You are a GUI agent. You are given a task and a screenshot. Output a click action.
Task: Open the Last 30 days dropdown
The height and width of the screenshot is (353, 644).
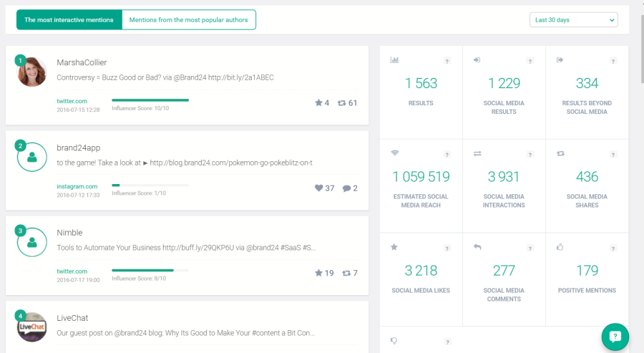point(573,20)
